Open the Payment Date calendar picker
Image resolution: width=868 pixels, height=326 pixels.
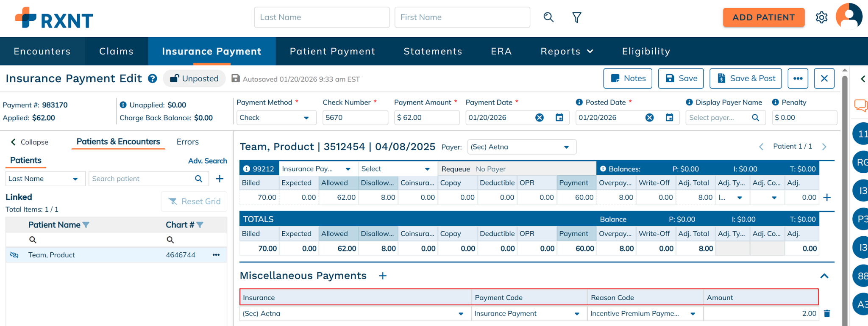(559, 118)
